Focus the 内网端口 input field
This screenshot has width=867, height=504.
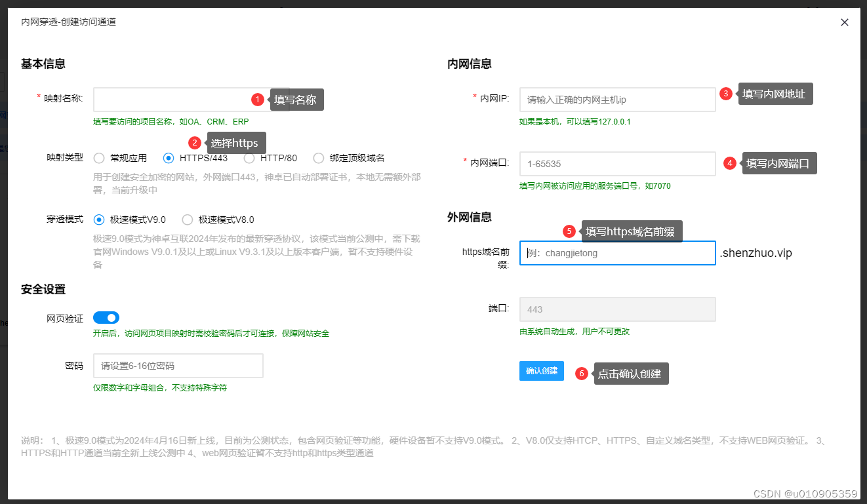[618, 164]
